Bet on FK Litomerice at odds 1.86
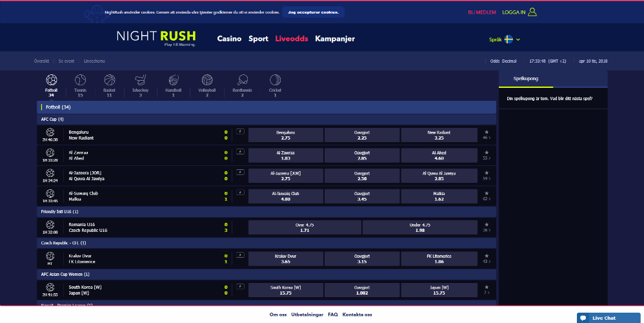Screen dimensions: 644x323 pyautogui.click(x=439, y=258)
